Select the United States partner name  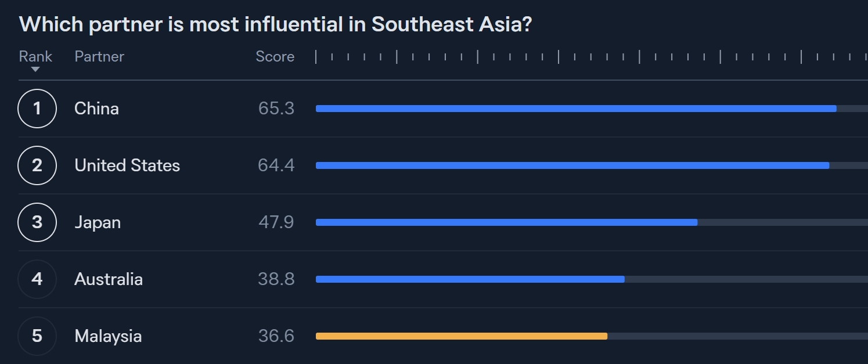127,165
